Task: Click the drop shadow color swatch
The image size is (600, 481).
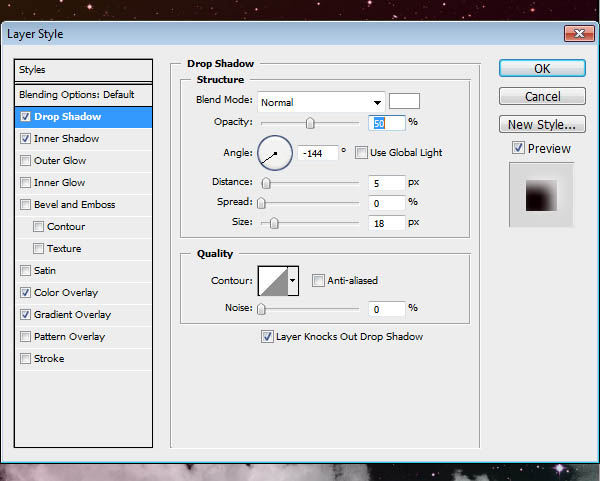Action: 404,101
